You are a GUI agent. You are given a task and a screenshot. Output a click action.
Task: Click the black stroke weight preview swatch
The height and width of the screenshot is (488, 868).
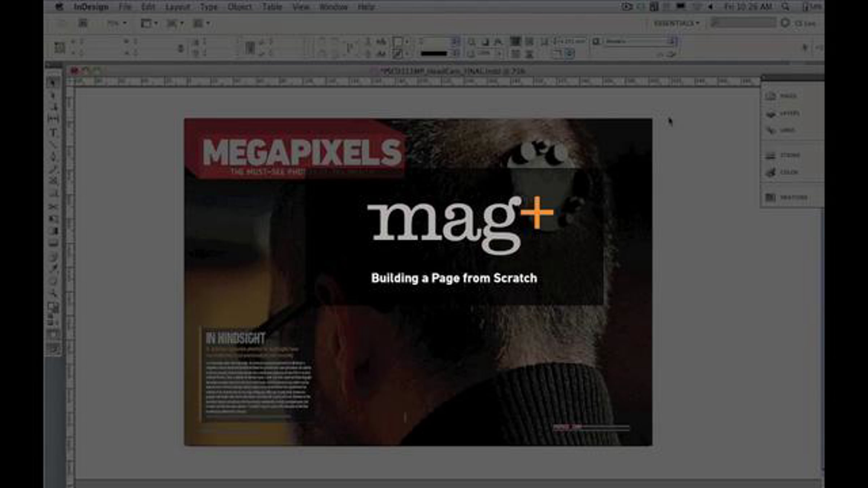coord(434,53)
